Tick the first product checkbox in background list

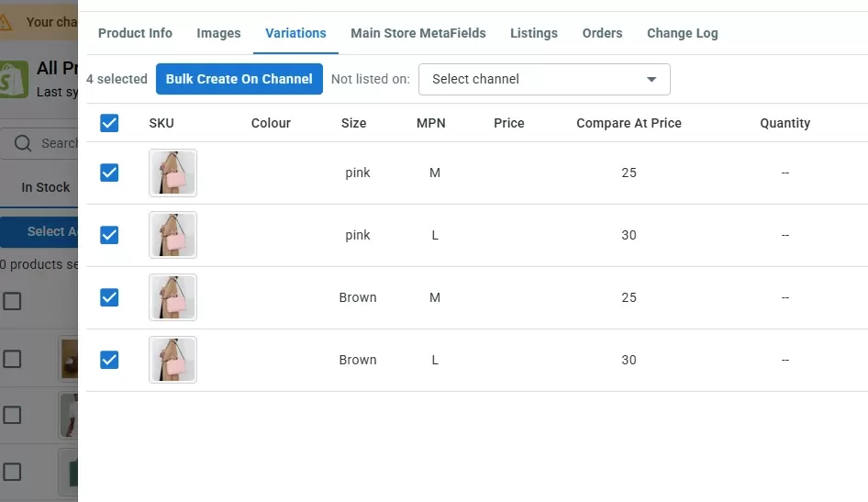[x=12, y=302]
